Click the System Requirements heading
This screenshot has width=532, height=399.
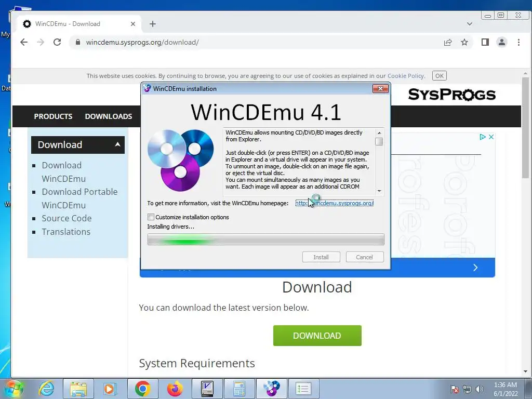pyautogui.click(x=197, y=363)
